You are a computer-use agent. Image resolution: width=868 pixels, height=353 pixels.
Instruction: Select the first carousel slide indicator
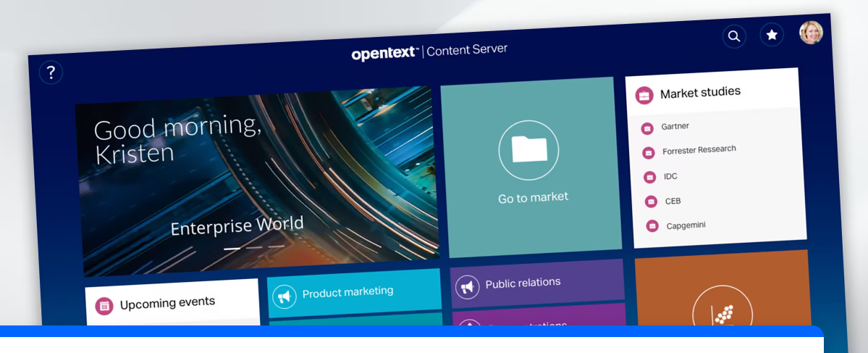[x=232, y=249]
